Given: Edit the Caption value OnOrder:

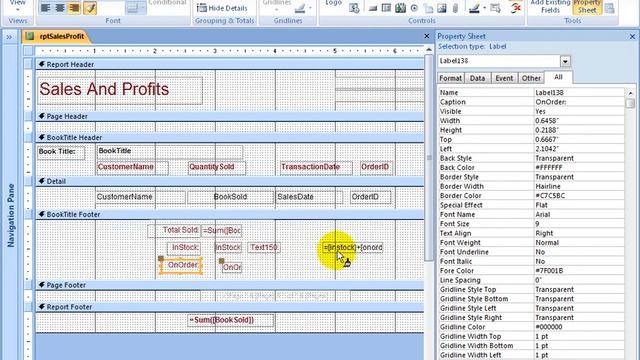Looking at the screenshot, I should [x=579, y=102].
